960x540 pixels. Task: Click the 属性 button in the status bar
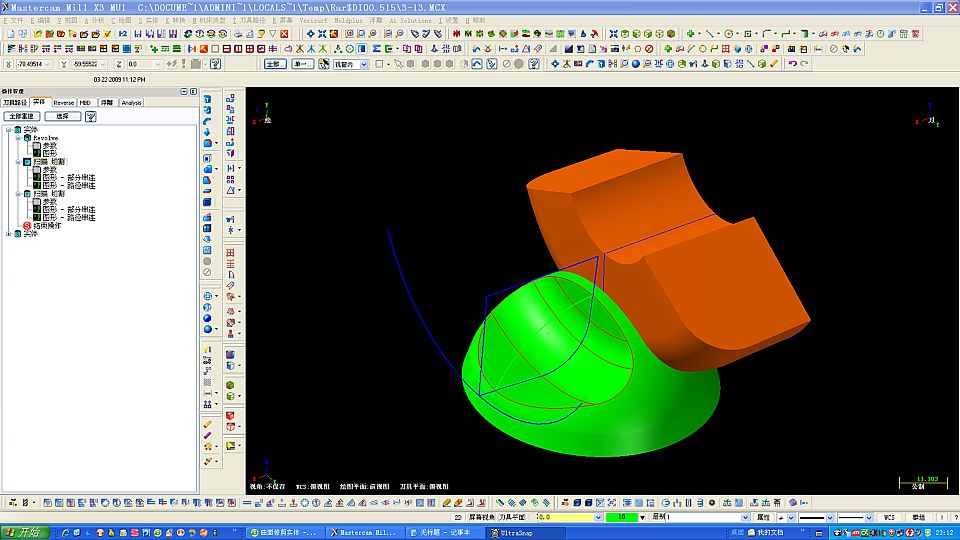(x=763, y=517)
